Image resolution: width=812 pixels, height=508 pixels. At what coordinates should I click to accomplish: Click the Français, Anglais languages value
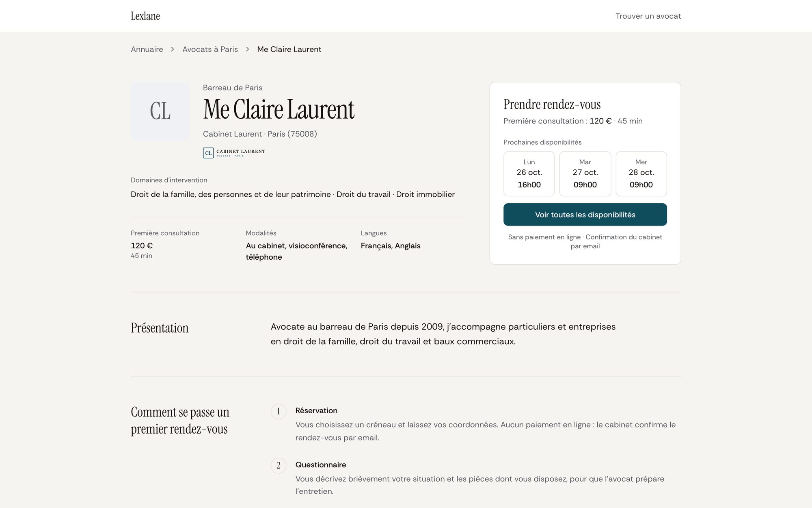(x=391, y=245)
